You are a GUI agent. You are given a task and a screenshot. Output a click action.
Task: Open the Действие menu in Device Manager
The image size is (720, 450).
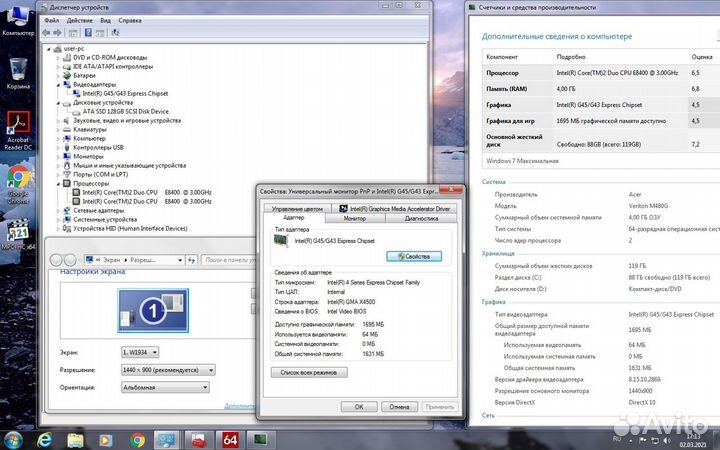pos(79,21)
